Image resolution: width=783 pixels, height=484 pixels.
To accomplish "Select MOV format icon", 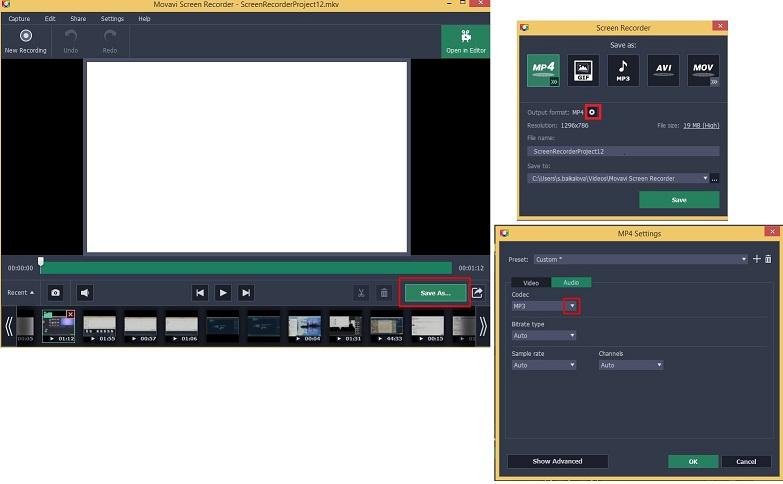I will 703,70.
